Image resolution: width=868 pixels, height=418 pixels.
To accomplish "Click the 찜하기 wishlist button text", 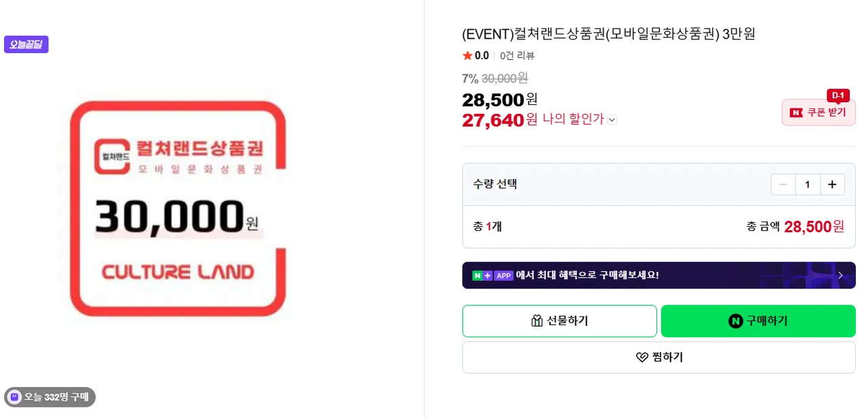I will [667, 357].
